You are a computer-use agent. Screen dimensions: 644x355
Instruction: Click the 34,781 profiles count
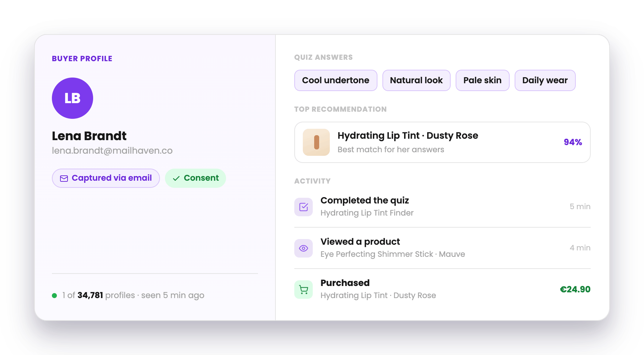(x=90, y=296)
